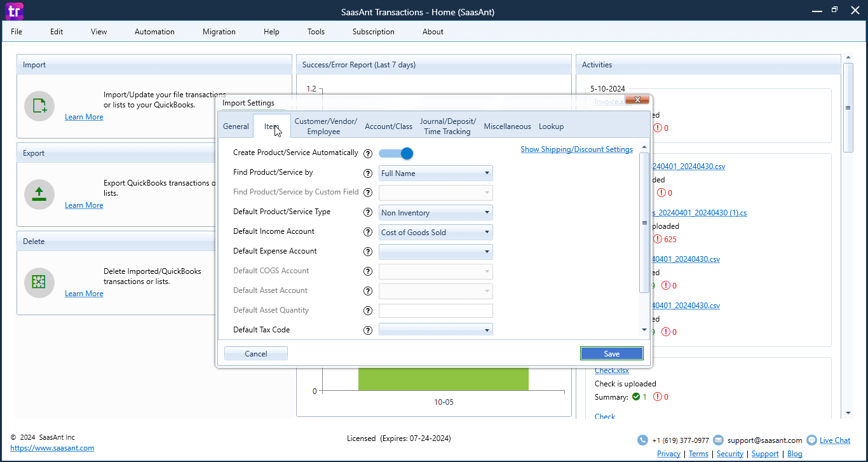Click the Live Chat link
This screenshot has width=868, height=462.
835,440
